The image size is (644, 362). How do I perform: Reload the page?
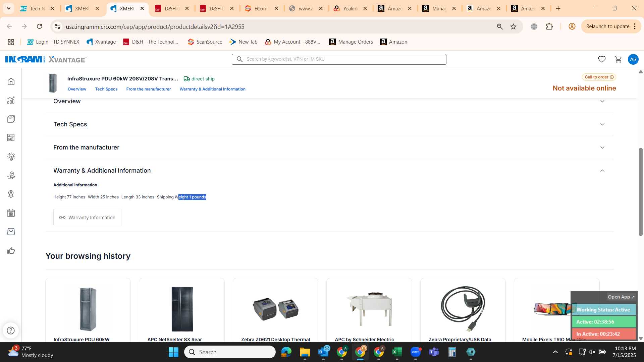coord(39,26)
